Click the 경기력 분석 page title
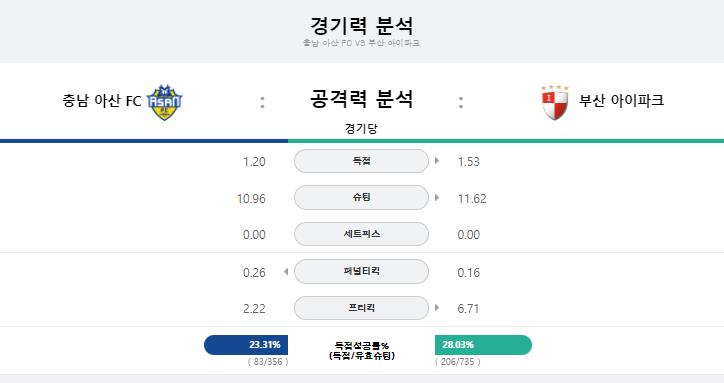The image size is (724, 383). [362, 25]
